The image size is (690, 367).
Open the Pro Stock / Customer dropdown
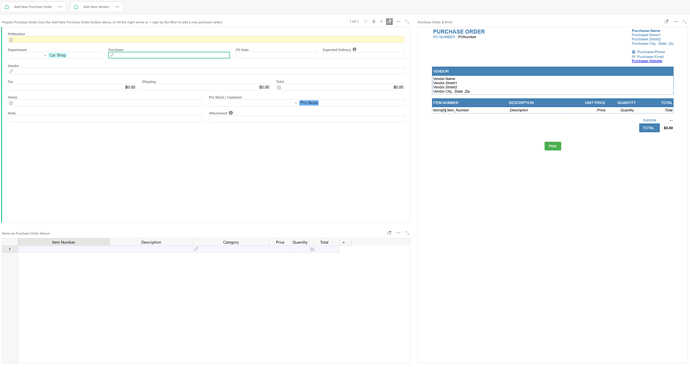254,103
